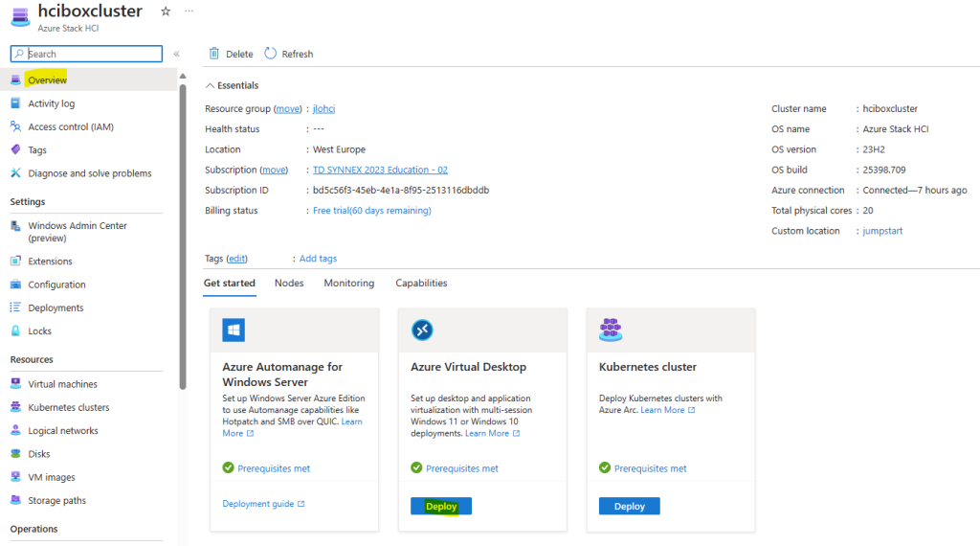
Task: Switch to the Nodes tab
Action: (289, 284)
